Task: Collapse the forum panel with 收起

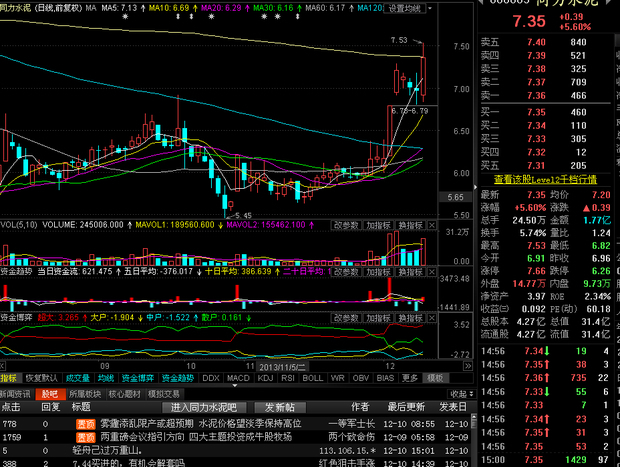Action: [x=462, y=394]
